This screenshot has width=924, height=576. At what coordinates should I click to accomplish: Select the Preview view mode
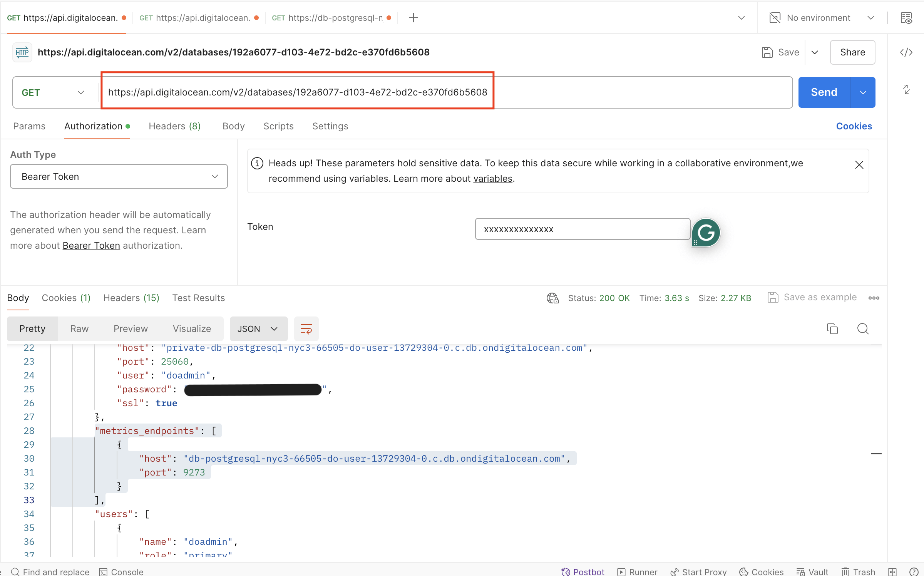coord(131,329)
